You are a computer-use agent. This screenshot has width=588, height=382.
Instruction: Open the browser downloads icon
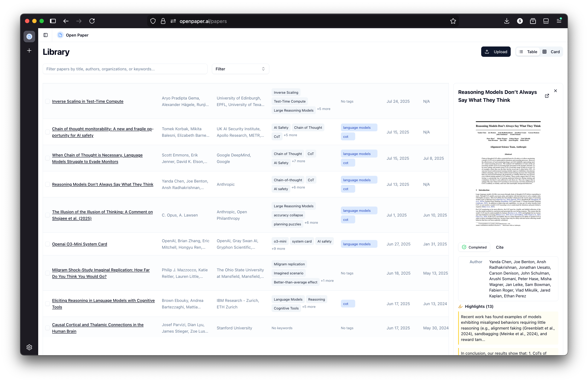pos(507,21)
